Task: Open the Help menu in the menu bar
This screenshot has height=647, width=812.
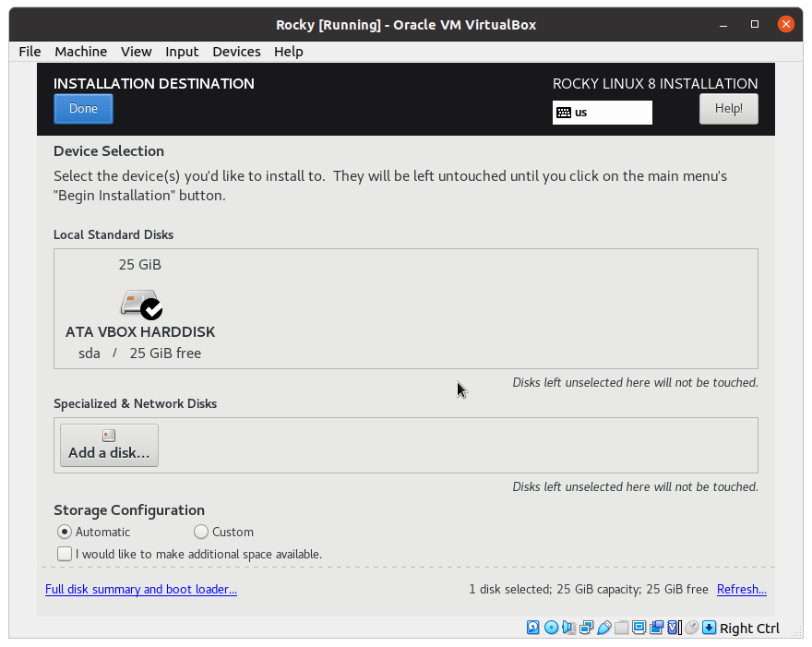Action: click(x=289, y=52)
